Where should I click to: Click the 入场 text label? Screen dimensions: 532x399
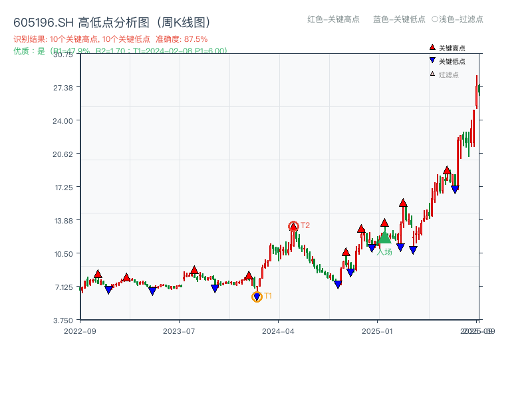[384, 252]
